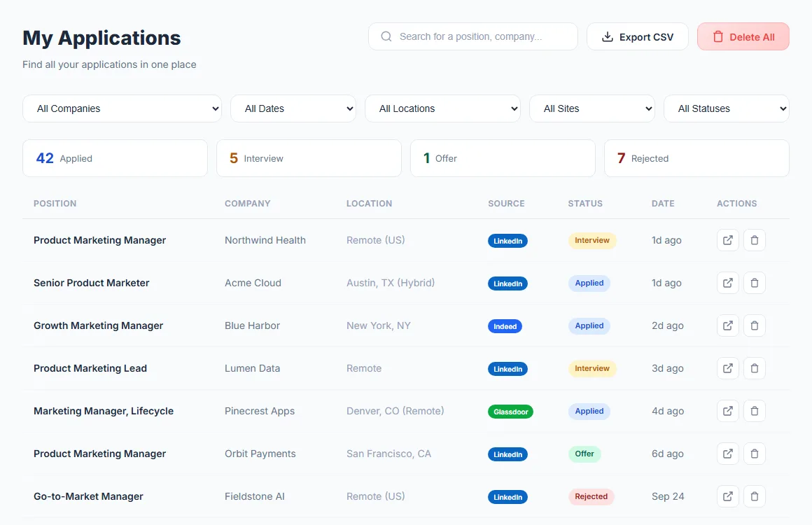Click the Interview status for Northwind Health
This screenshot has height=525, width=812.
[592, 240]
